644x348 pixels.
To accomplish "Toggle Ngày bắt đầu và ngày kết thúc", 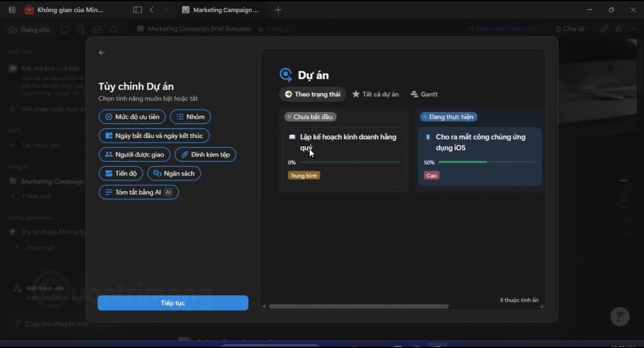I will 154,136.
